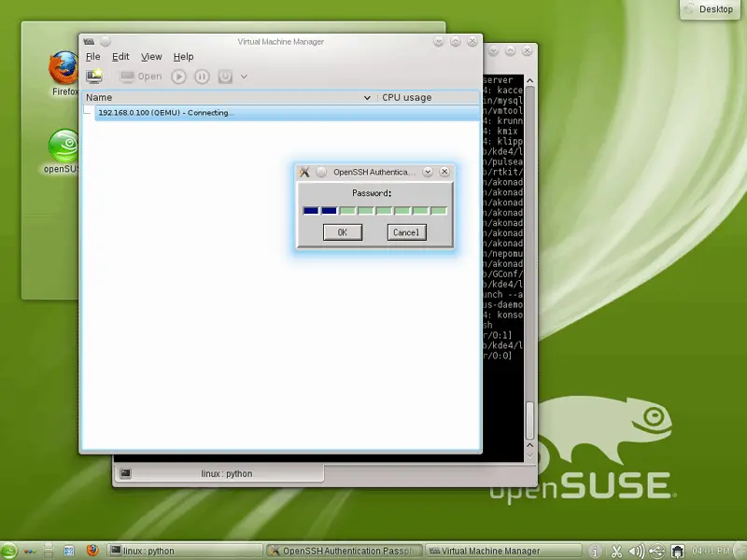Sort by the Name column header
Screen dimensions: 747x560
pyautogui.click(x=229, y=97)
